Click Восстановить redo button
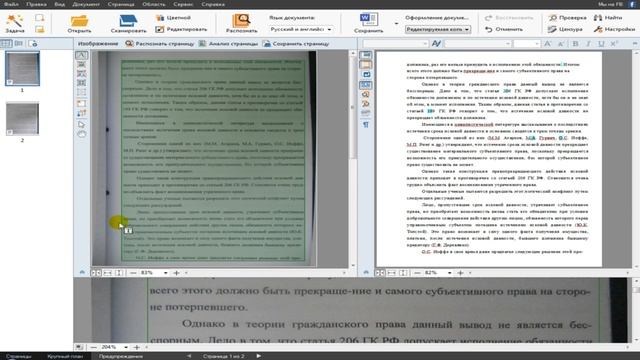 pos(509,18)
